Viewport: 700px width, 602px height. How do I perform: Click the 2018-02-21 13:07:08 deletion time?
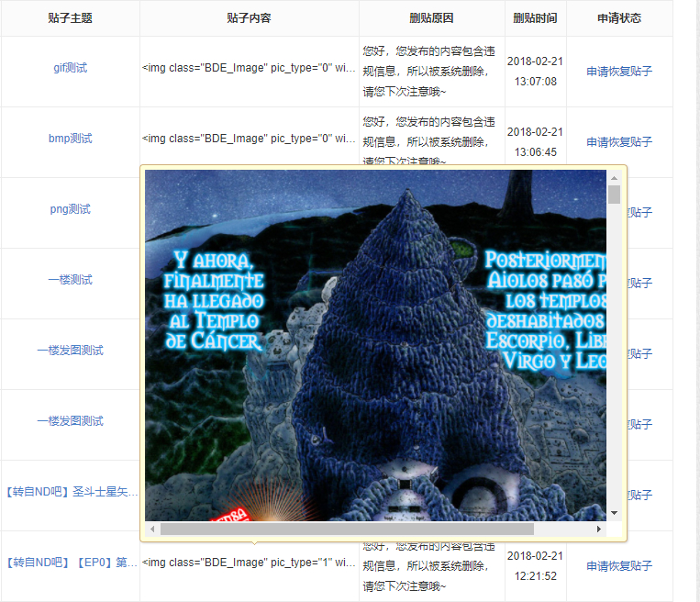(535, 72)
